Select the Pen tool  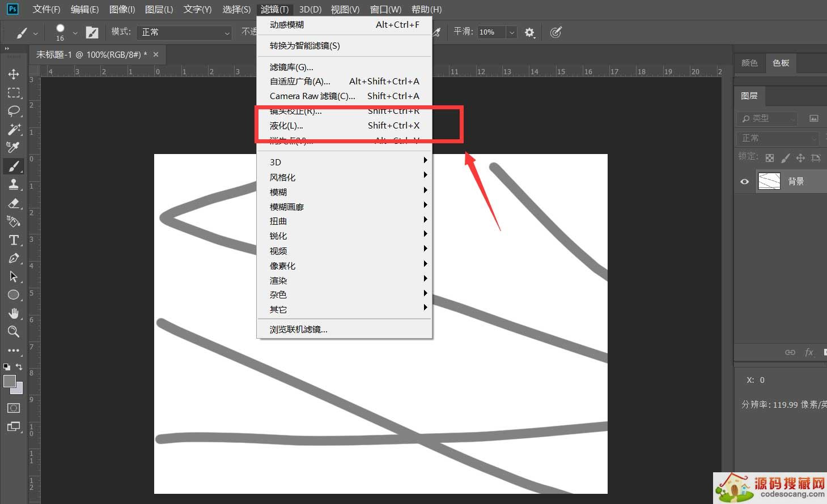[14, 258]
